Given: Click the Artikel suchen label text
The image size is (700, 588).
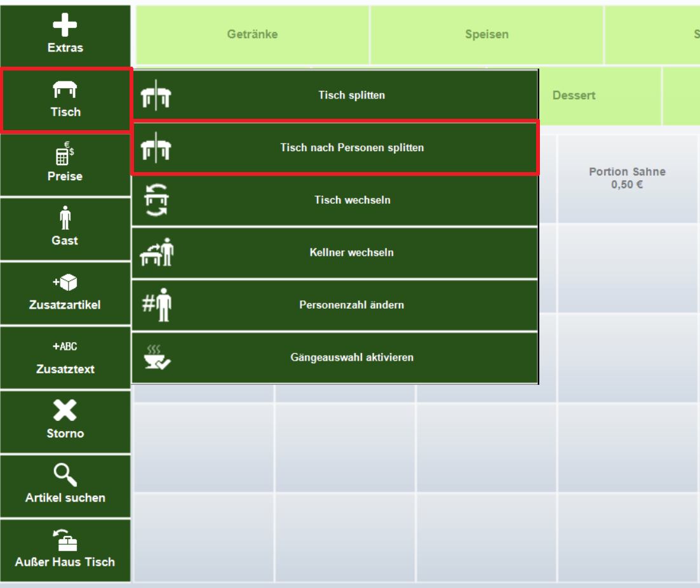Looking at the screenshot, I should click(65, 497).
